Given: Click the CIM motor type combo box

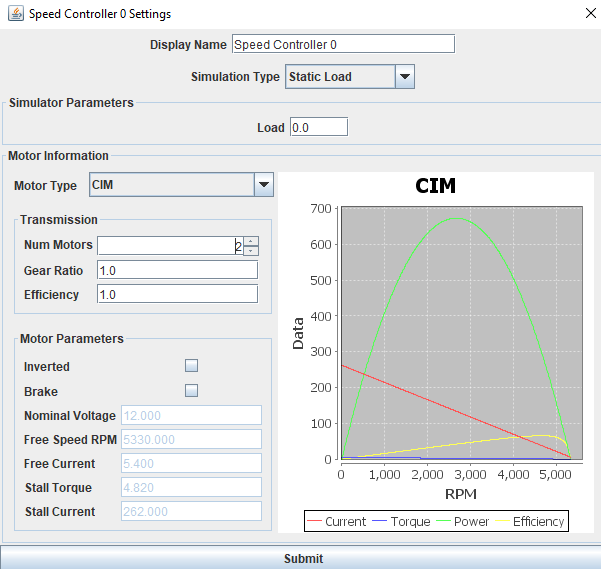Looking at the screenshot, I should pyautogui.click(x=172, y=185).
